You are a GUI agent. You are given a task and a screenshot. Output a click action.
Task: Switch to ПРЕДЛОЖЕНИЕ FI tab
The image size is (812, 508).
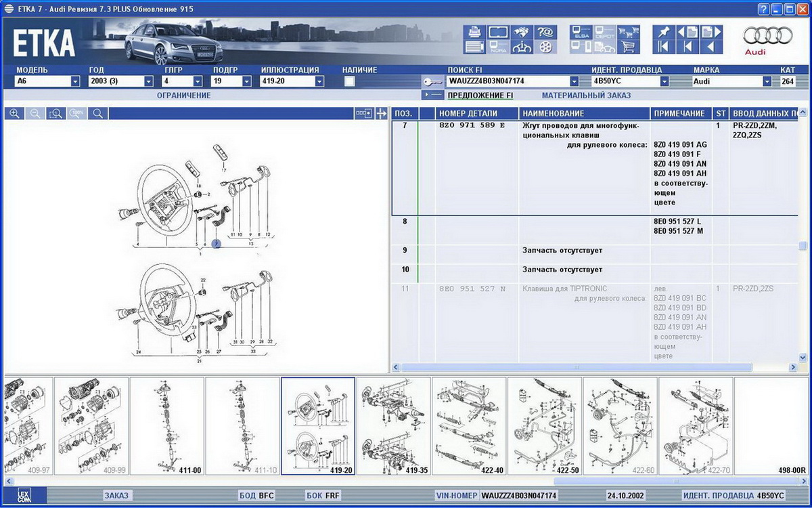click(x=480, y=96)
